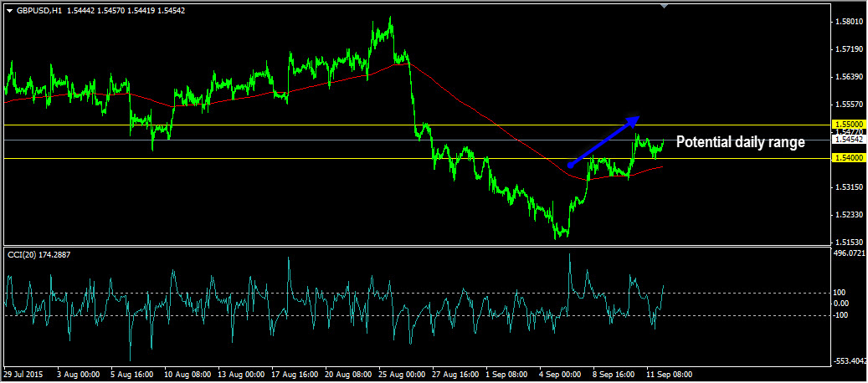The image size is (868, 383).
Task: Click the 13 Aug 00:00 time label
Action: 239,374
